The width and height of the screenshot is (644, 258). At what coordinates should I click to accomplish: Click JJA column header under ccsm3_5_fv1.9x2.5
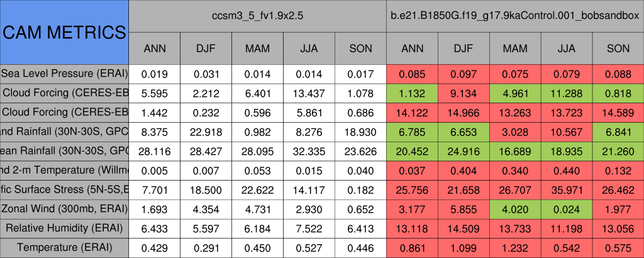[309, 48]
